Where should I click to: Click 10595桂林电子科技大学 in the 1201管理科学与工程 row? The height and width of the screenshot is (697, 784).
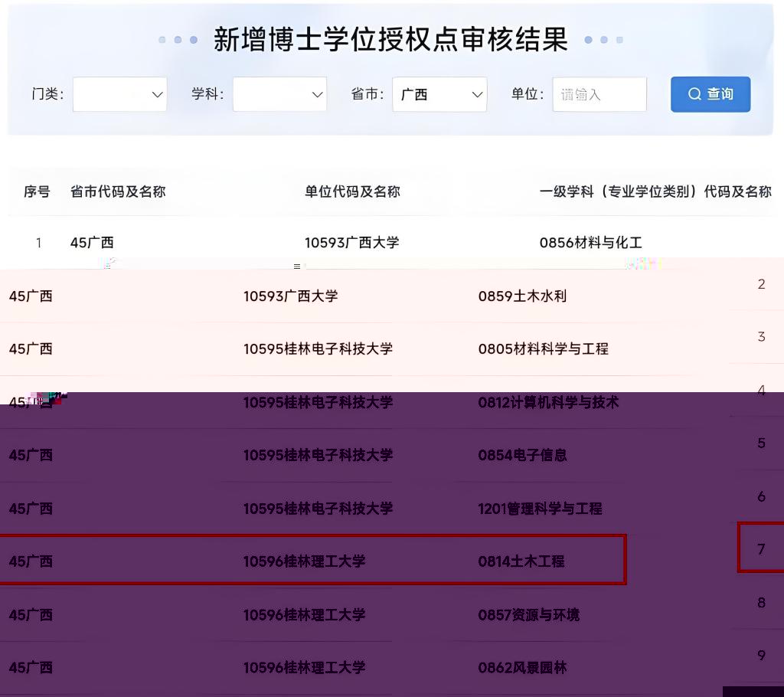[x=318, y=509]
